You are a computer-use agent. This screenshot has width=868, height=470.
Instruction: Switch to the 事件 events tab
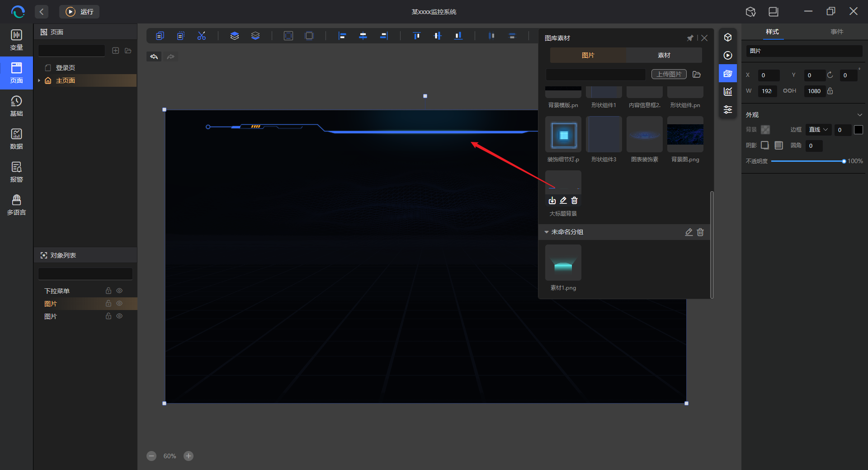click(837, 32)
